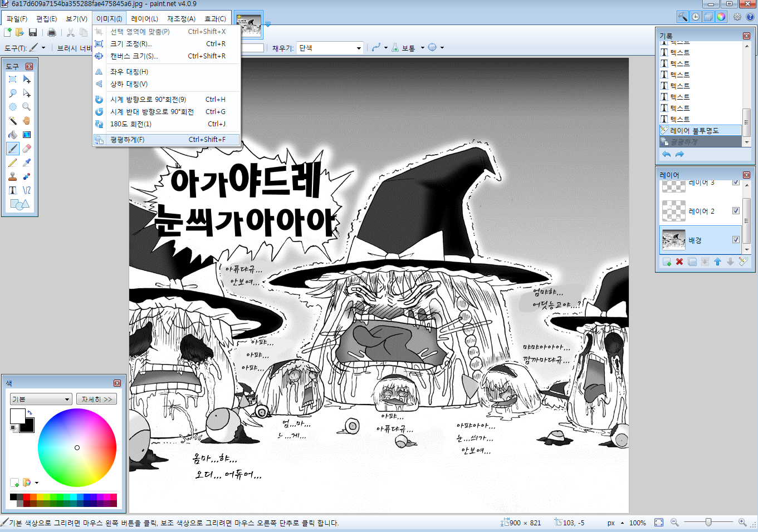Select the Line/Curve tool
758x532 pixels.
(27, 190)
